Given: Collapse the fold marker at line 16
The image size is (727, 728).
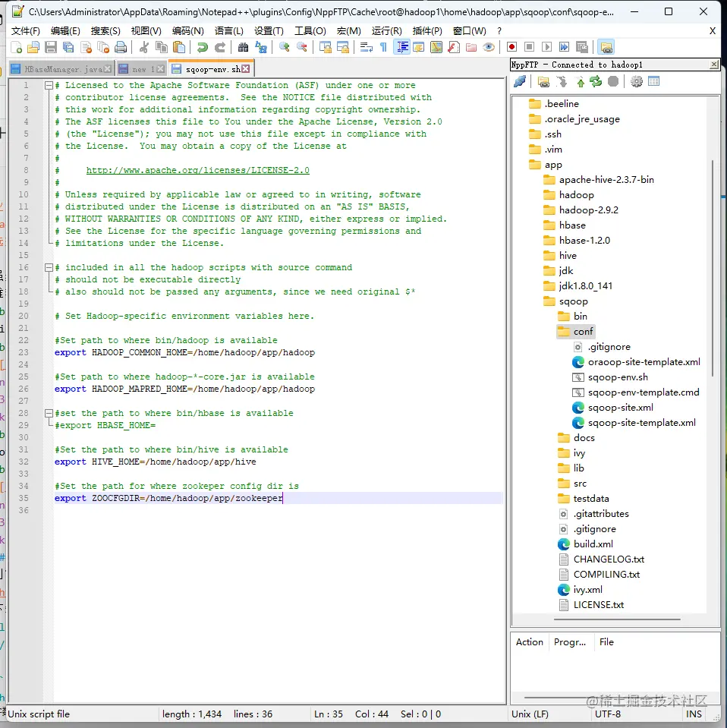Looking at the screenshot, I should 49,267.
